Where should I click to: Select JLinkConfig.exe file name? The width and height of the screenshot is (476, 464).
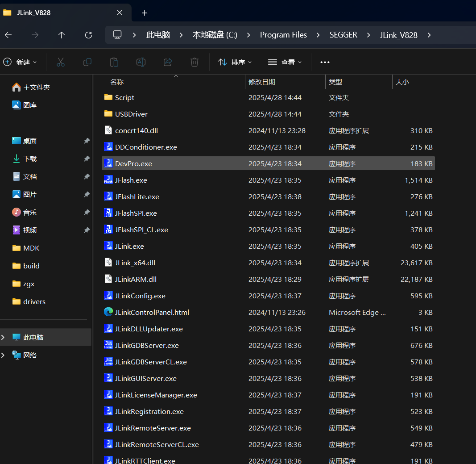click(140, 296)
